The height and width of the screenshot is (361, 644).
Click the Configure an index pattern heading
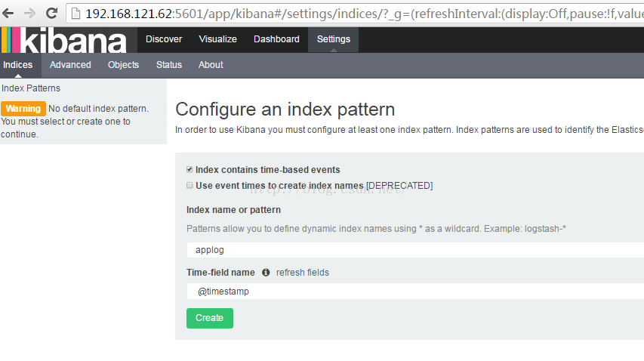pos(285,110)
